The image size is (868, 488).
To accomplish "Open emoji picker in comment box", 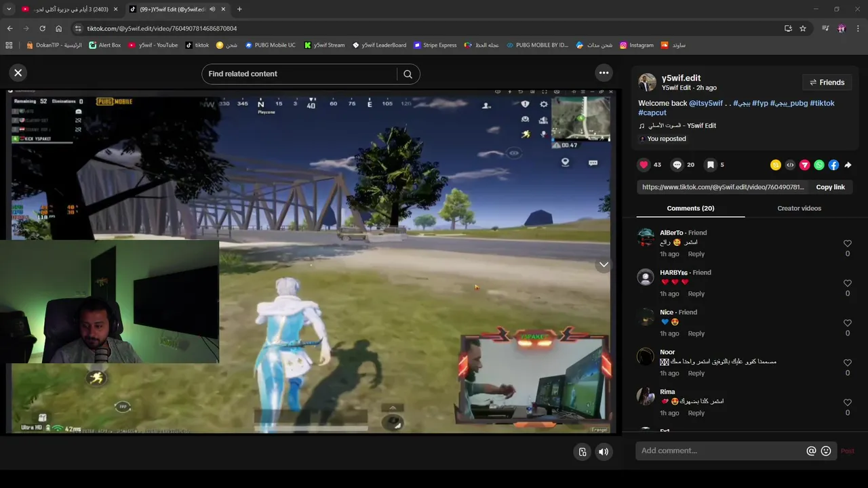I will [x=826, y=451].
